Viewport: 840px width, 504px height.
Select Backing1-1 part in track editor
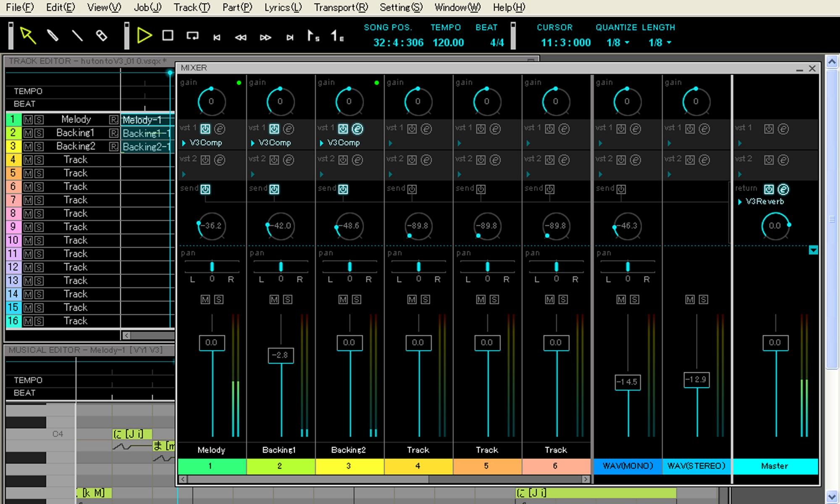(147, 134)
